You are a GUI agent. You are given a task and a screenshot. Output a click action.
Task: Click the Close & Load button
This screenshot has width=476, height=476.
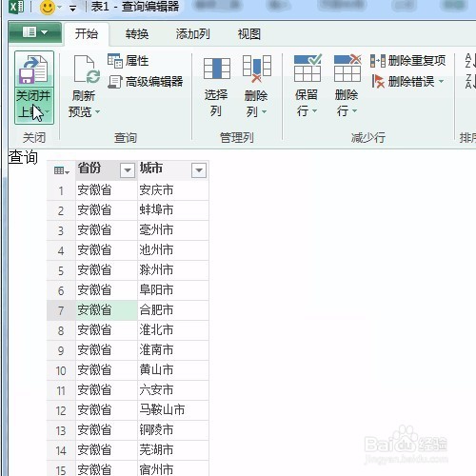pyautogui.click(x=34, y=88)
